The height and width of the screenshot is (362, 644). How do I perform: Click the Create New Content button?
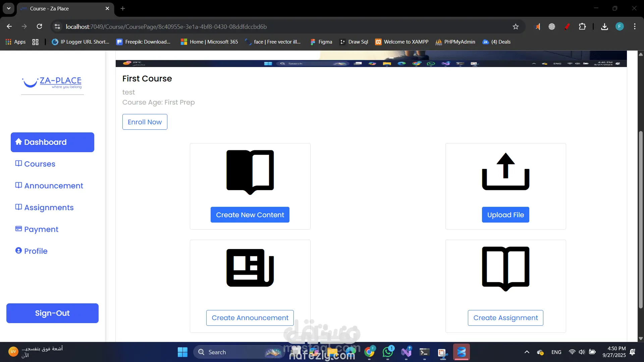click(250, 215)
